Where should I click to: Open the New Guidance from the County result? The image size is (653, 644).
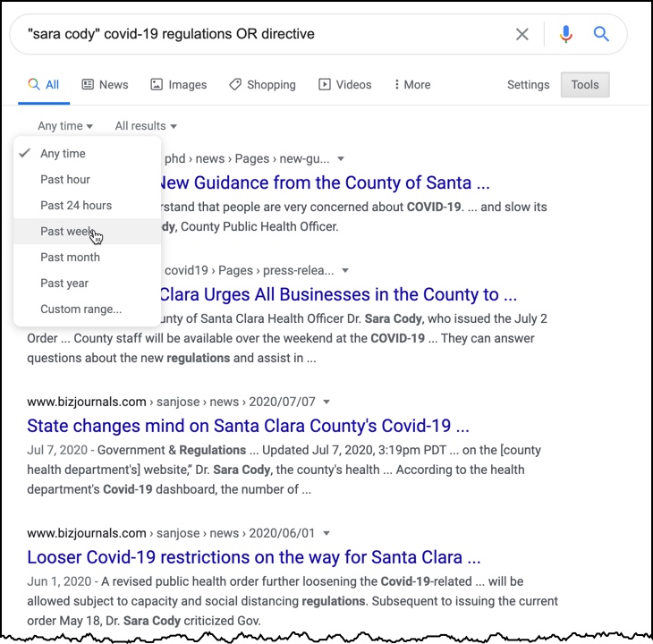325,182
